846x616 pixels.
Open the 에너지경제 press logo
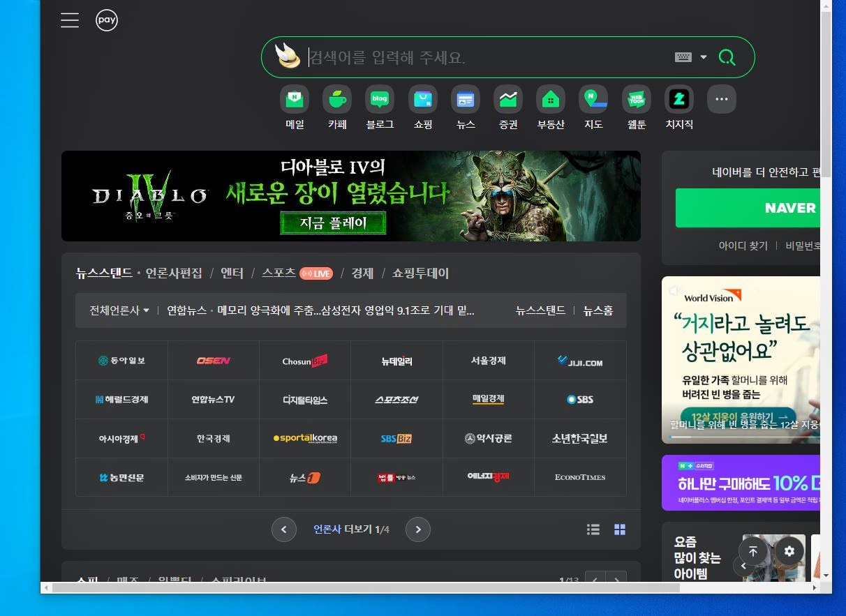click(x=488, y=478)
